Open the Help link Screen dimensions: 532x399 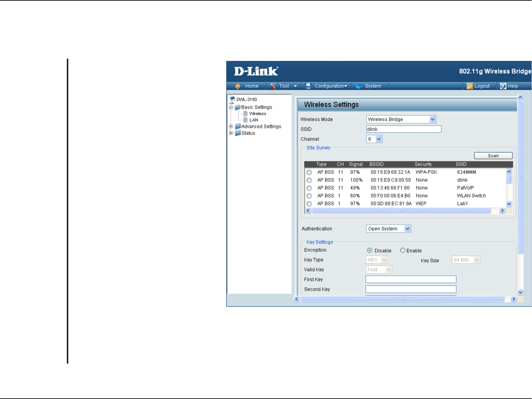pos(513,86)
